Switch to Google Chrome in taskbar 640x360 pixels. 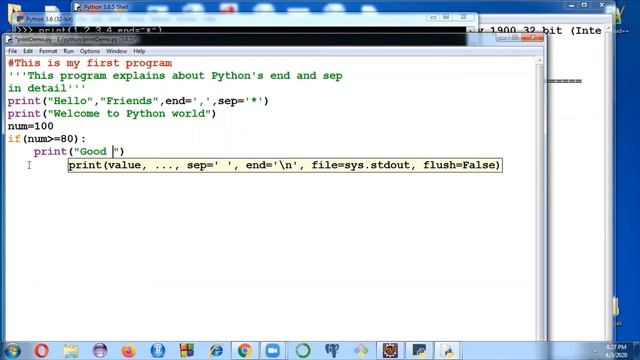pyautogui.click(x=245, y=351)
